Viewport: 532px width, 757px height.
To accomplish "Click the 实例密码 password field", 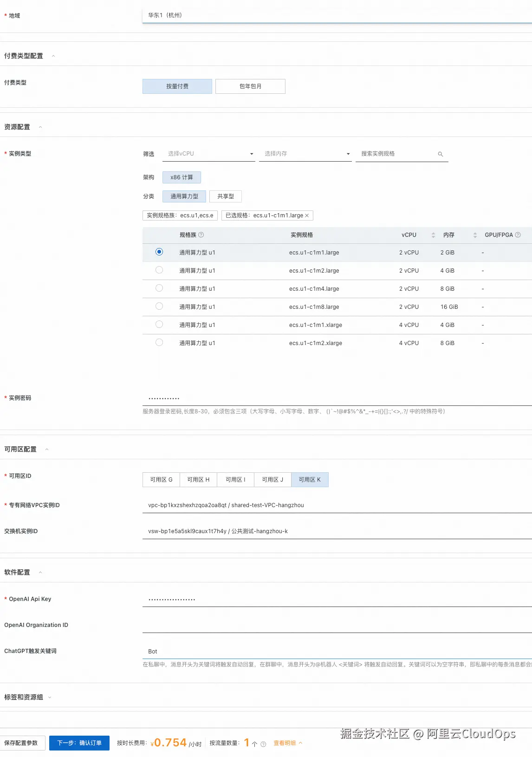I will [337, 398].
